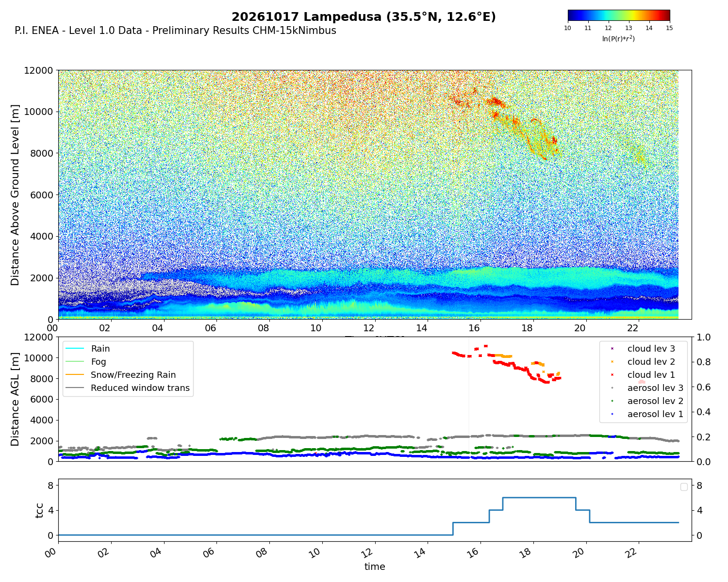This screenshot has width=728, height=582.
Task: Click the backscatter color scale bar
Action: coord(619,16)
